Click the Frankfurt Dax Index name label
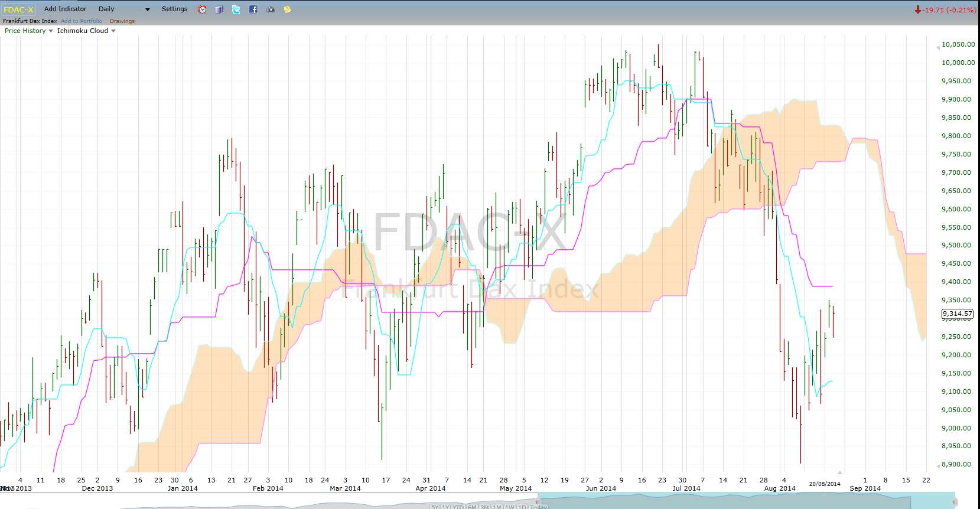980x509 pixels. tap(30, 21)
